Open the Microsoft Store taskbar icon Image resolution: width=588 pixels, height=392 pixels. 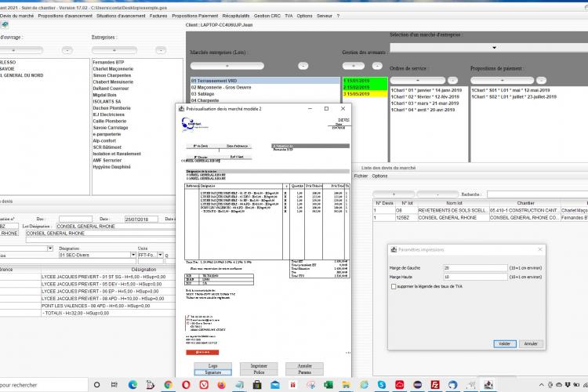pos(257,384)
